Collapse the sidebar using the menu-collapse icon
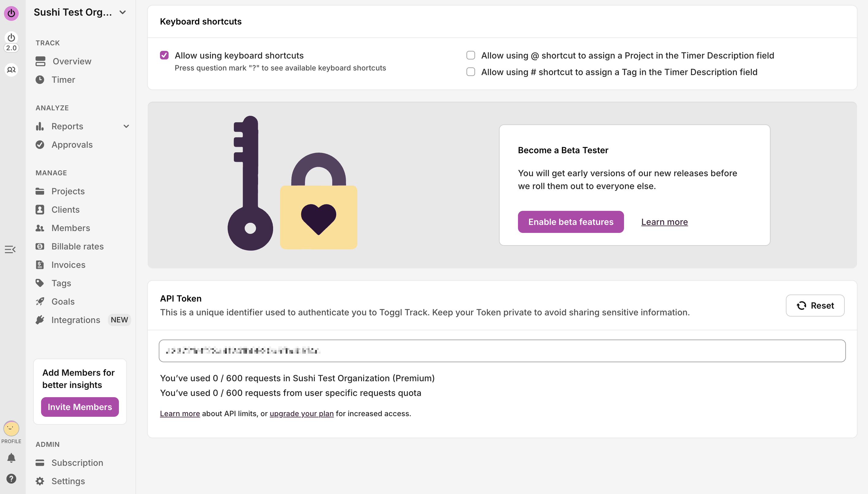The image size is (868, 494). coord(10,249)
